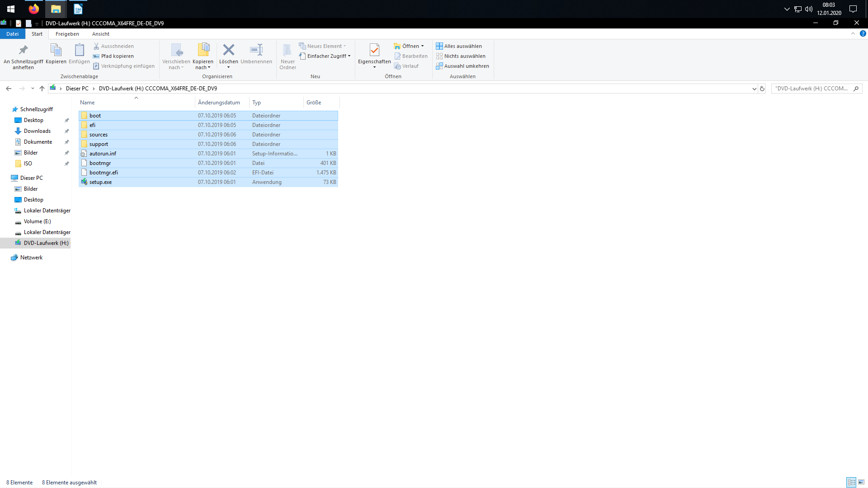This screenshot has width=868, height=488.
Task: Click the Kopieren ribbon button
Action: [56, 54]
